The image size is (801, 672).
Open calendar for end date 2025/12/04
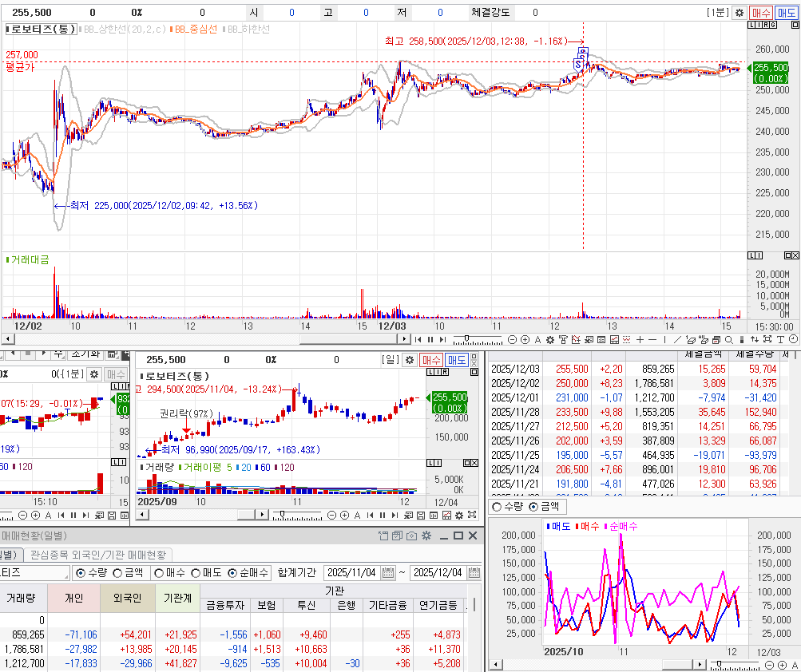click(474, 573)
